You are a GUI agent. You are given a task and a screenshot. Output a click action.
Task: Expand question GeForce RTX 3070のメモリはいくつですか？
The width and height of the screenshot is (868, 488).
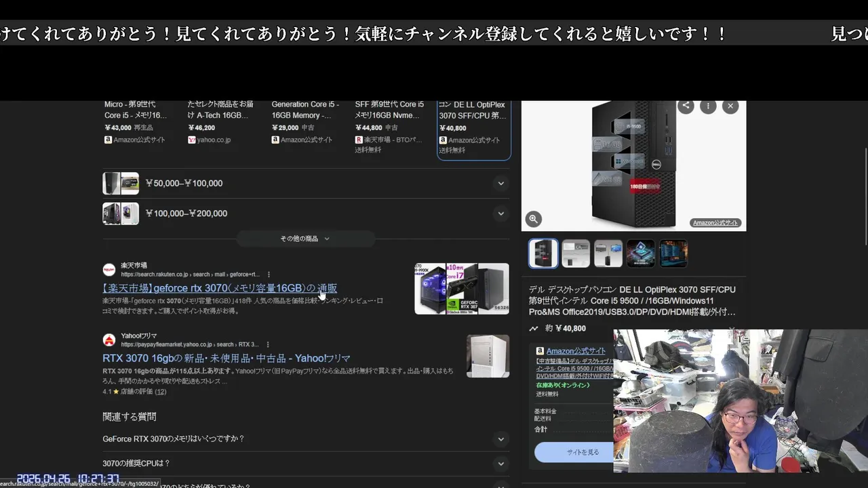coord(306,439)
